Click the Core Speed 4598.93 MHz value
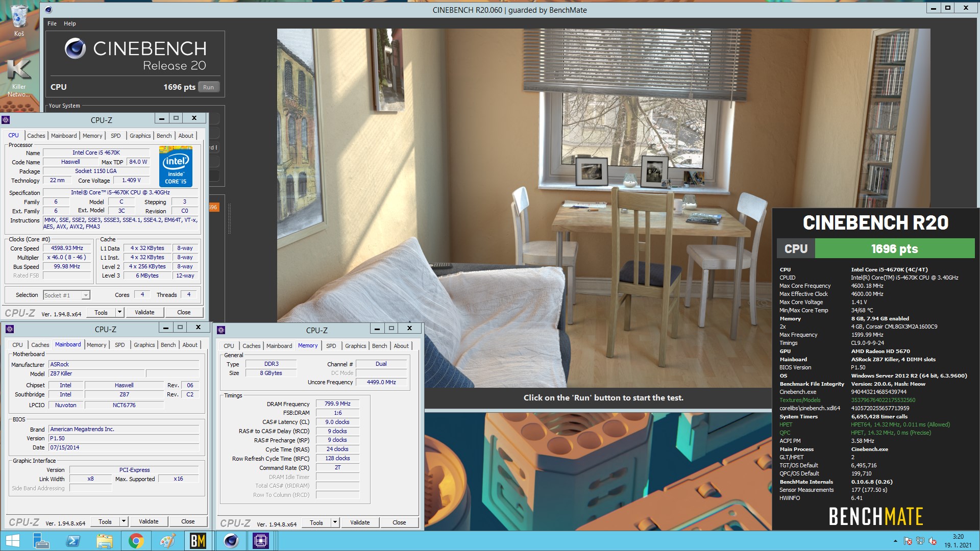The image size is (980, 551). coord(67,248)
